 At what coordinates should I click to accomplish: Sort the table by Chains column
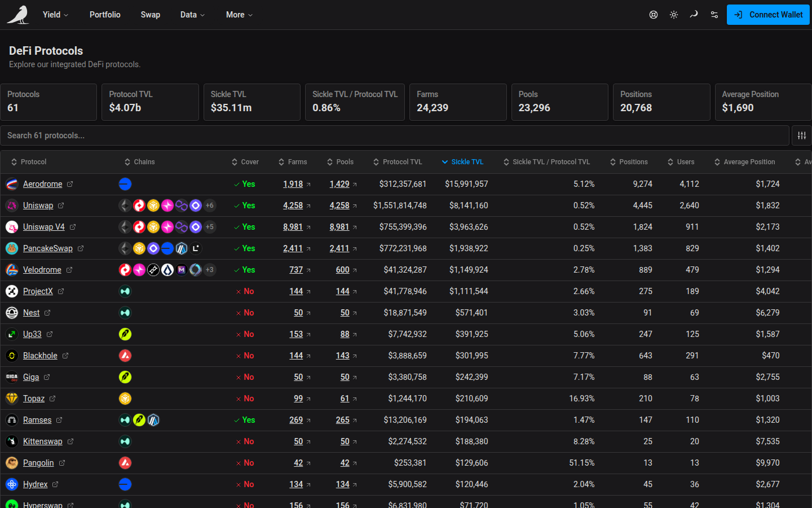[140, 162]
